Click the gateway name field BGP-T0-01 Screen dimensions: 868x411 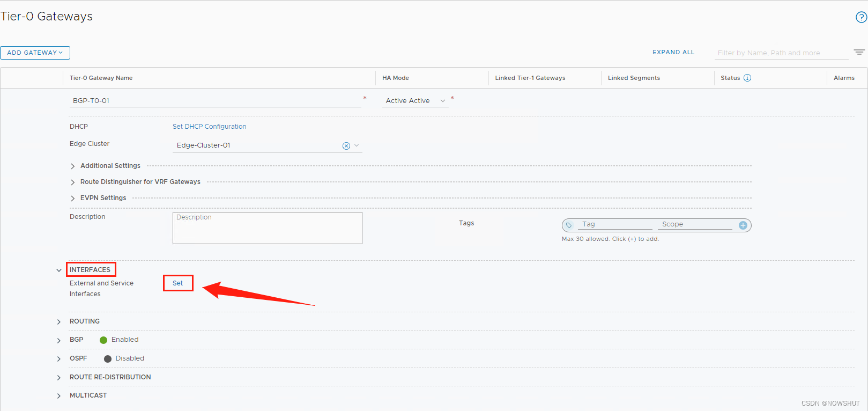[x=216, y=100]
